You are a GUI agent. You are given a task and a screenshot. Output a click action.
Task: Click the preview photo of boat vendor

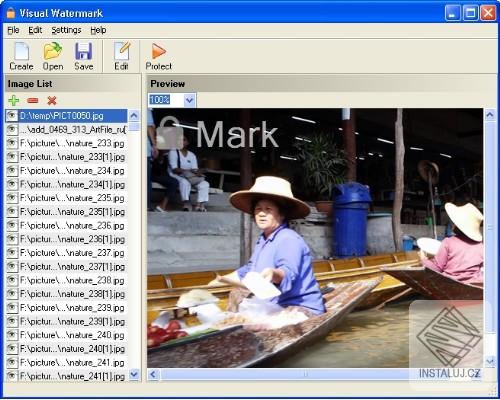315,238
